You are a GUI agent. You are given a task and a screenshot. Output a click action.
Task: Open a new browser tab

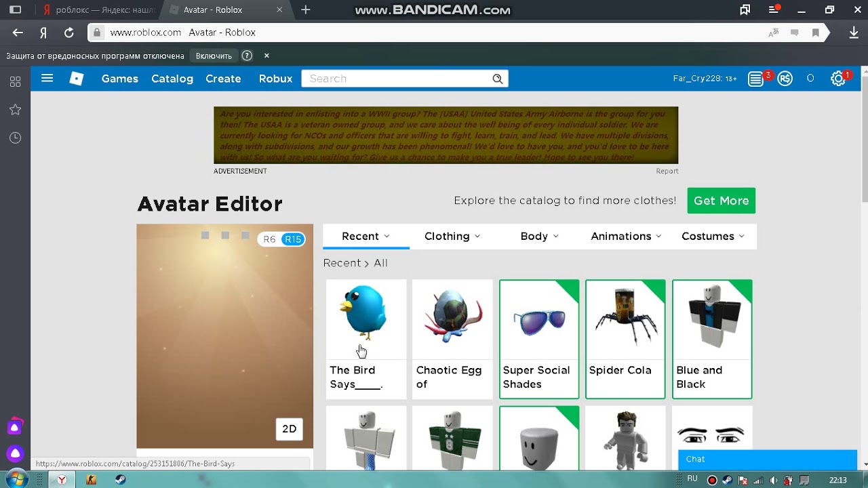coord(306,10)
